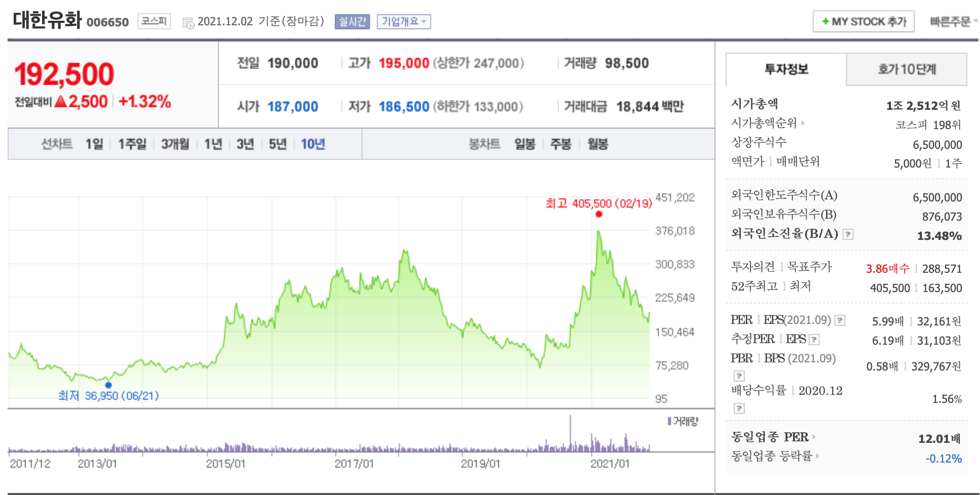Expand arrow next to 동일업종 등락률
Image resolution: width=980 pixels, height=495 pixels.
[817, 456]
